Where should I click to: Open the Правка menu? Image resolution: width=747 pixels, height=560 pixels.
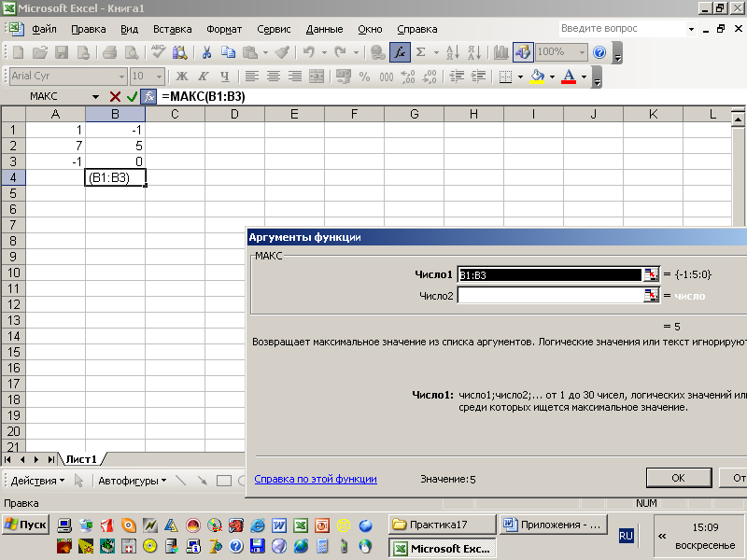88,29
